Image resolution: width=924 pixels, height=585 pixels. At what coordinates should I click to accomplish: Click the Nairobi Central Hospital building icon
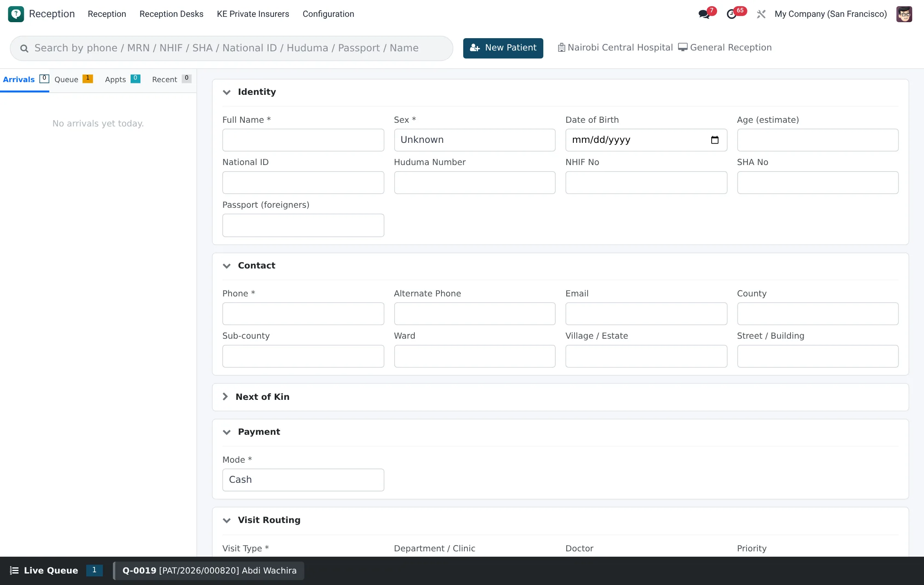561,48
